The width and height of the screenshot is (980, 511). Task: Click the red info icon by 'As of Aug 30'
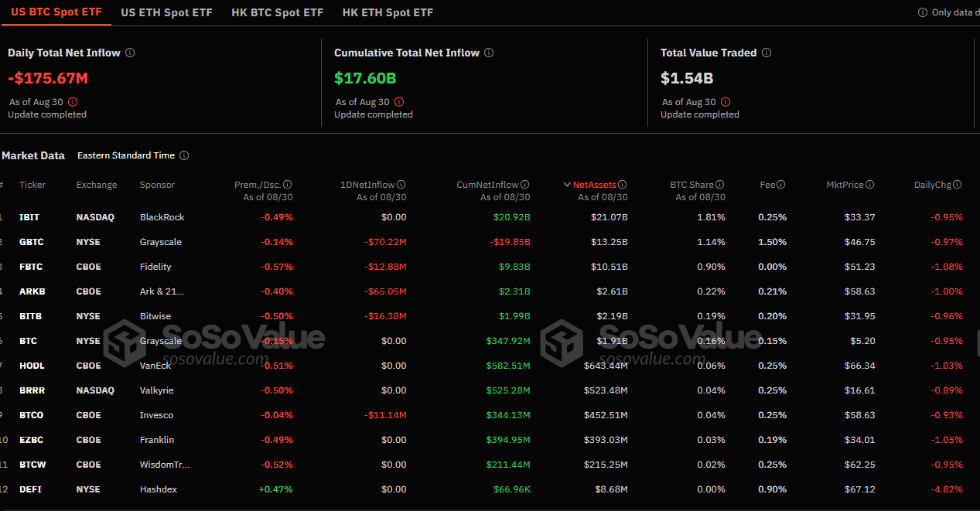click(72, 101)
